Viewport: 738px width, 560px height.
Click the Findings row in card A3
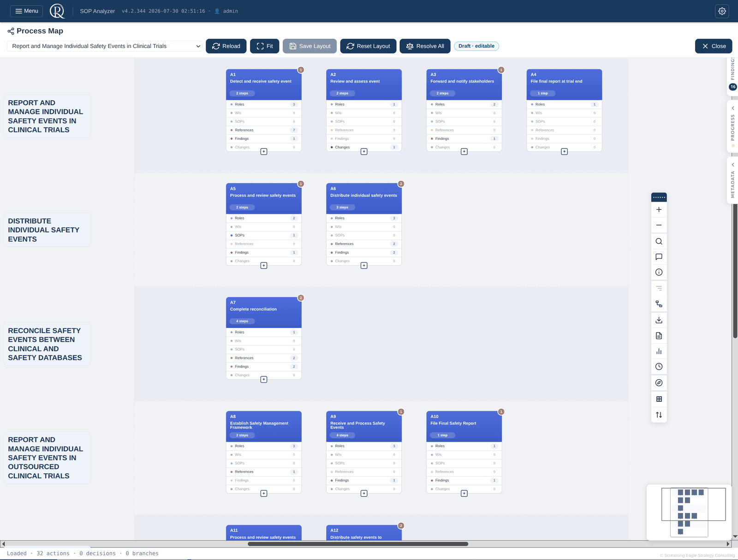[x=464, y=138]
